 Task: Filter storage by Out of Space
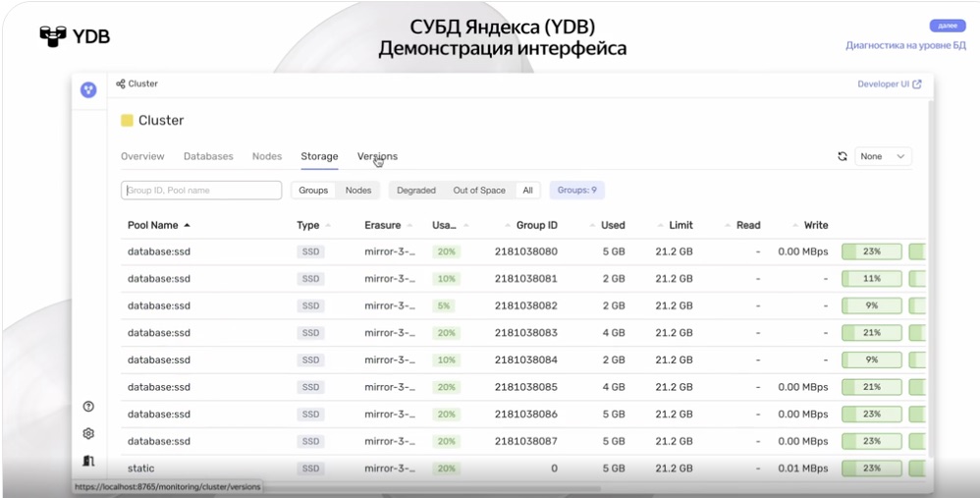(479, 191)
